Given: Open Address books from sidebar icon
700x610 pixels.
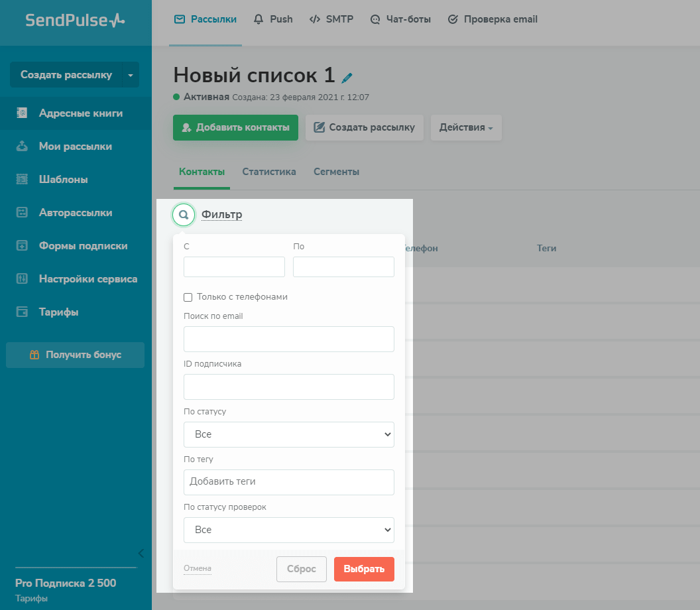Looking at the screenshot, I should (22, 113).
